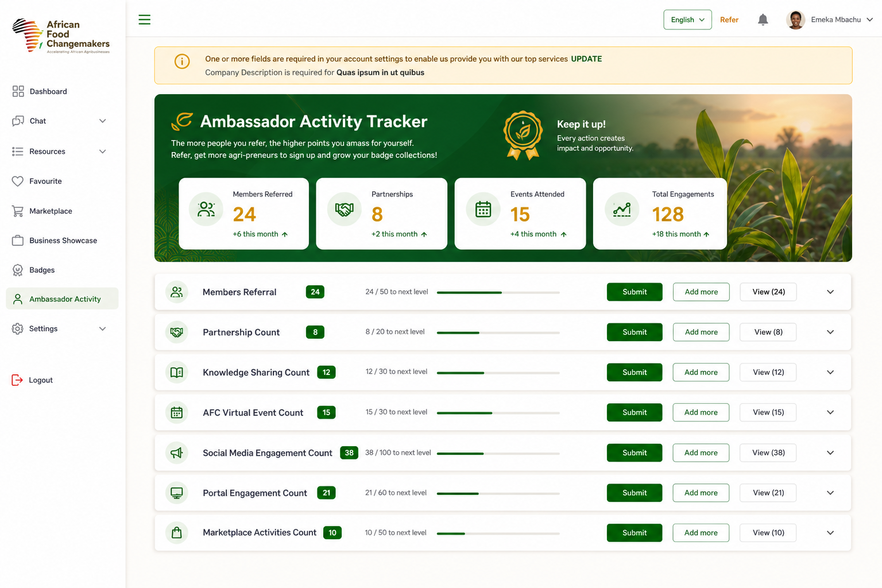This screenshot has width=882, height=588.
Task: Open the notifications bell
Action: click(x=763, y=20)
